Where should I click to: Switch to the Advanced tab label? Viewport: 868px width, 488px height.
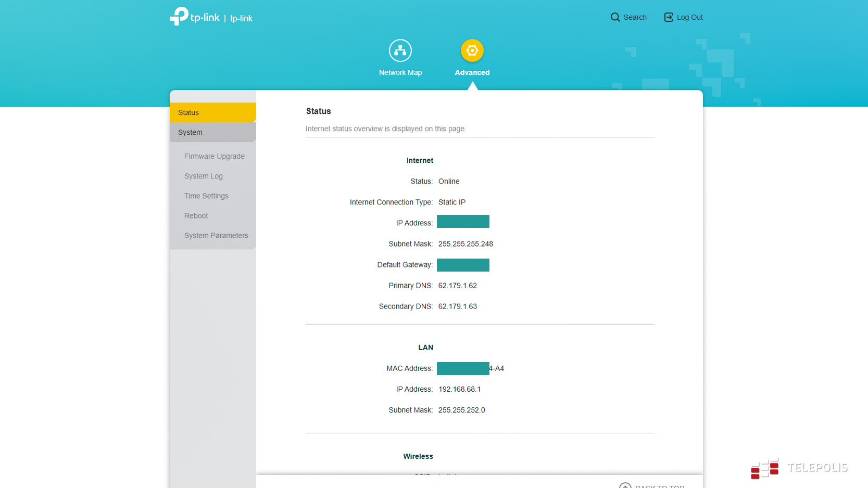tap(472, 72)
